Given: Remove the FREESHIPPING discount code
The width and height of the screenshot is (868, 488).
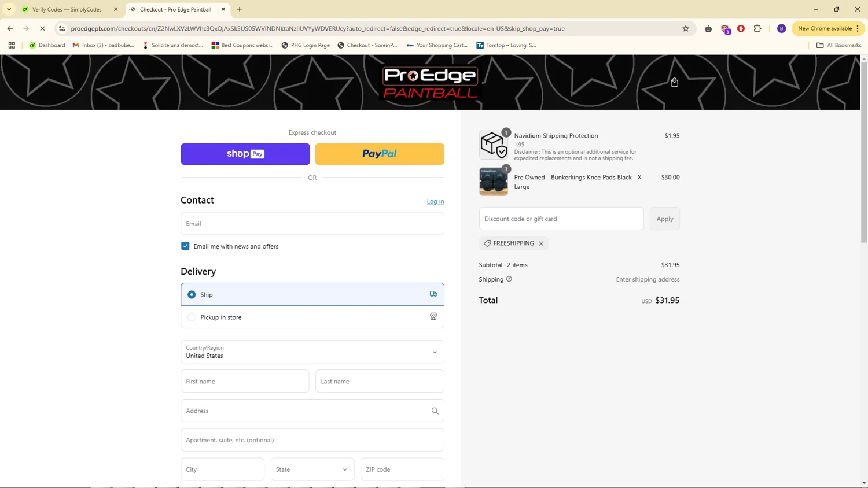Looking at the screenshot, I should (541, 243).
